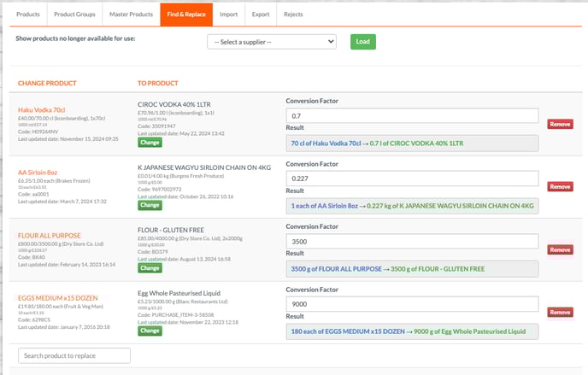Click the FLOUR ALL PURPOSE product name
The width and height of the screenshot is (588, 375).
coord(49,235)
